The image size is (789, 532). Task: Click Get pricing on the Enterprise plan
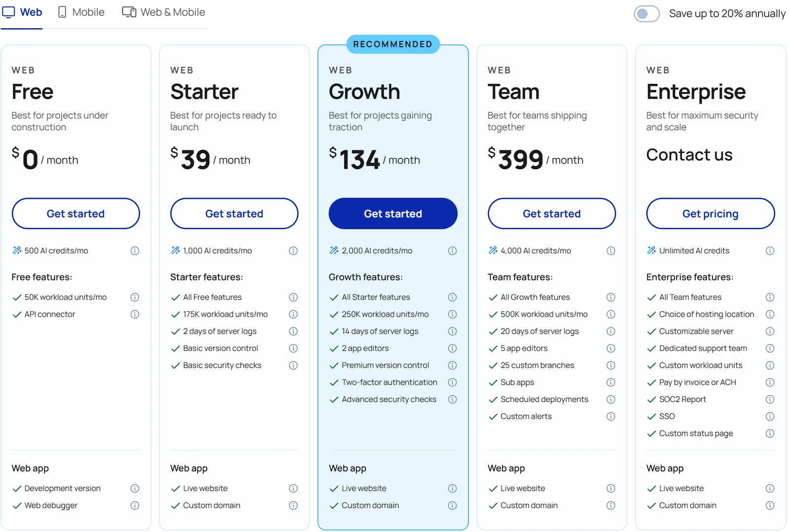[x=711, y=213]
